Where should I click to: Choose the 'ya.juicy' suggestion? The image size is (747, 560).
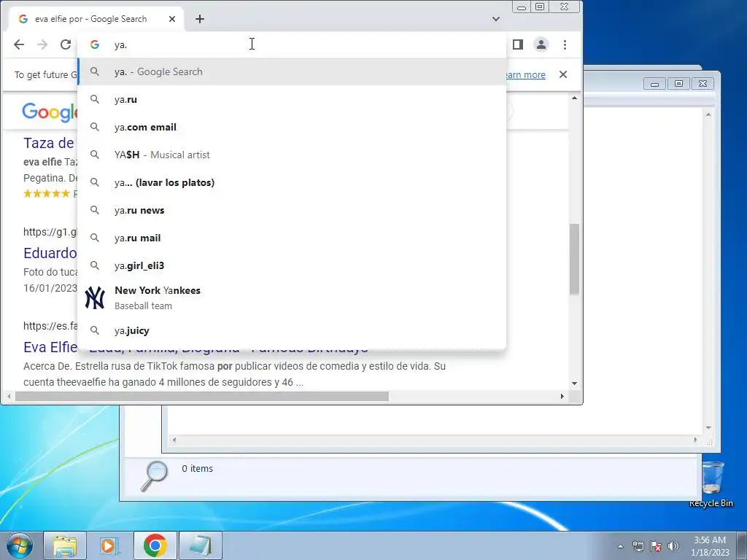(x=292, y=330)
